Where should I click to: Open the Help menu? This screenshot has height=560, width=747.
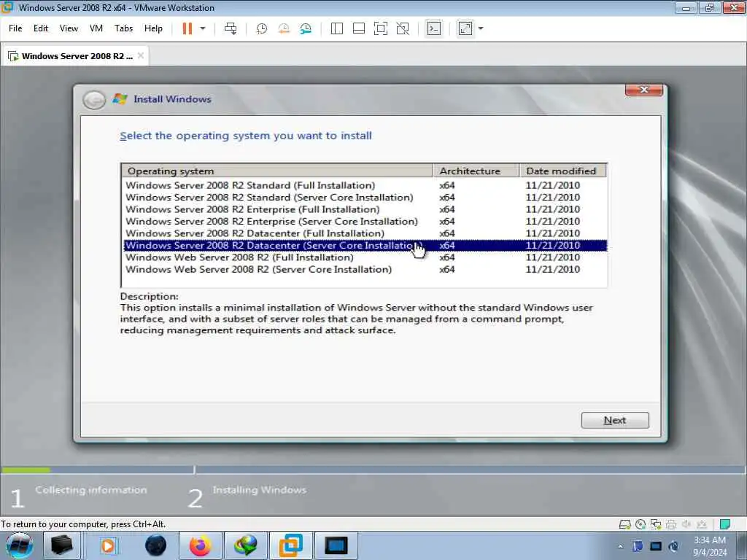click(153, 28)
